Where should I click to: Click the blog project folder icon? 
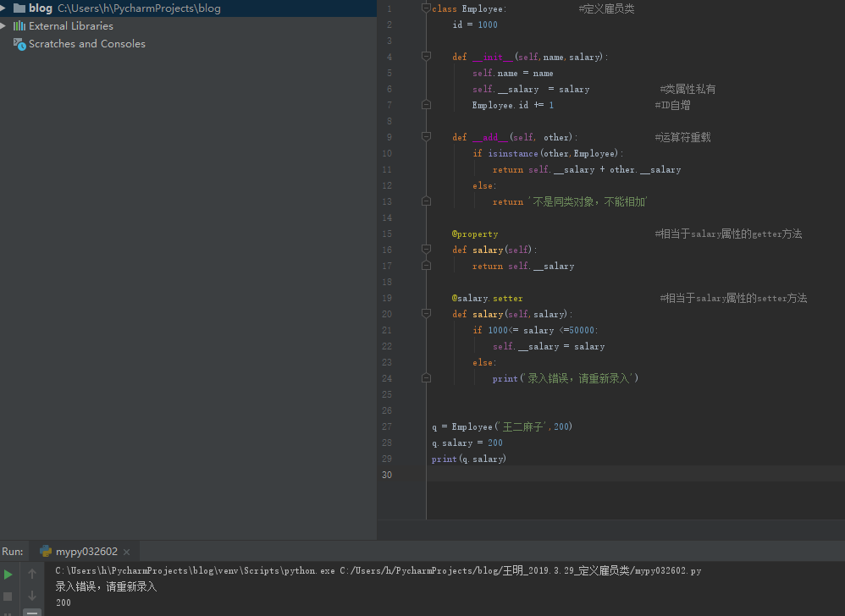[x=19, y=8]
